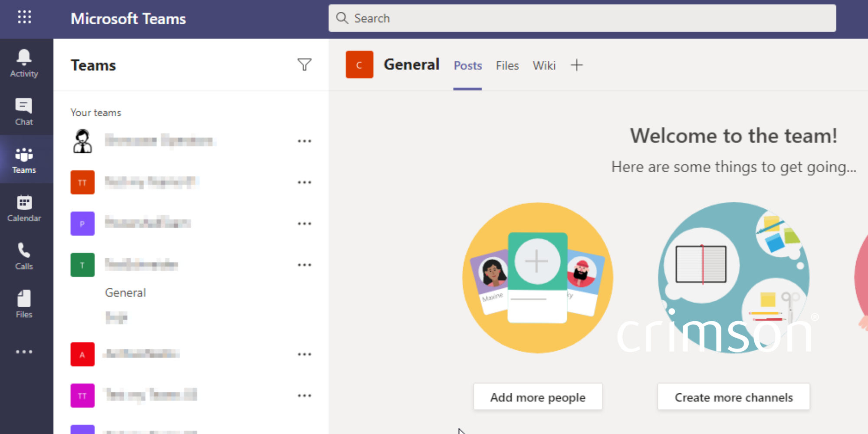Open the Calendar
This screenshot has width=868, height=434.
[x=24, y=208]
